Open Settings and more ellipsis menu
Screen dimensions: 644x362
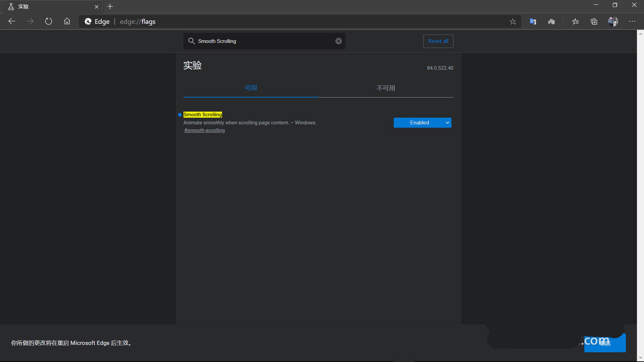pyautogui.click(x=632, y=21)
